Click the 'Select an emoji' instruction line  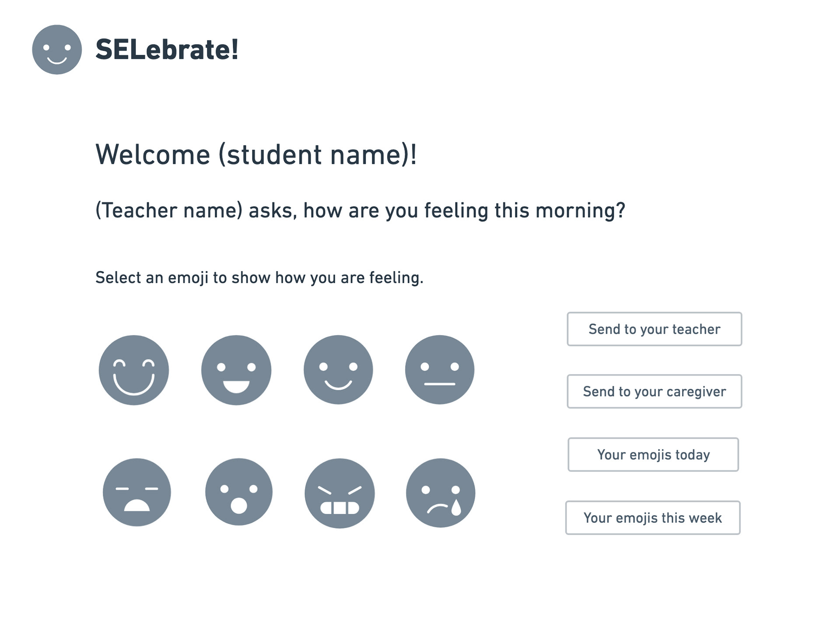[x=259, y=277]
